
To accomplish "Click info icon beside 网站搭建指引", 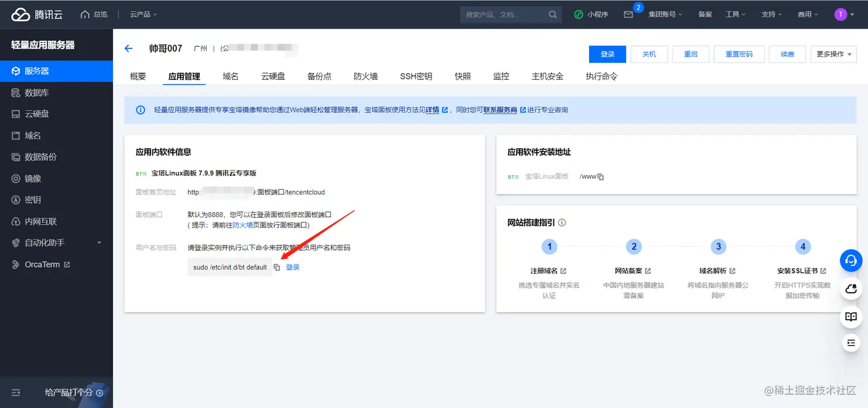I will 562,222.
